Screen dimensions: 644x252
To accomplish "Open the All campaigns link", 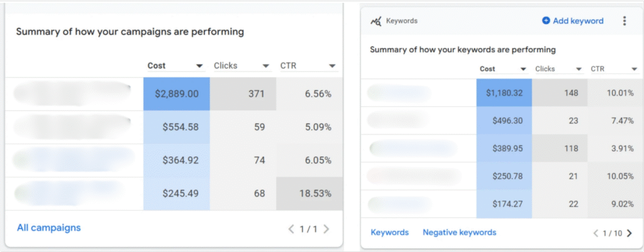I will point(48,227).
